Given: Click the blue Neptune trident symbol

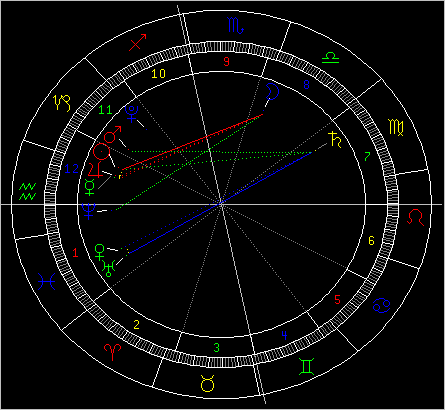Looking at the screenshot, I should point(89,211).
